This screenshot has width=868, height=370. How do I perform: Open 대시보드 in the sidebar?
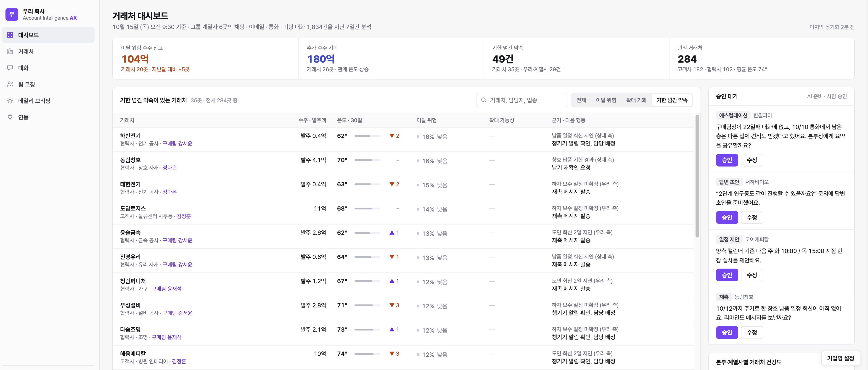click(48, 35)
